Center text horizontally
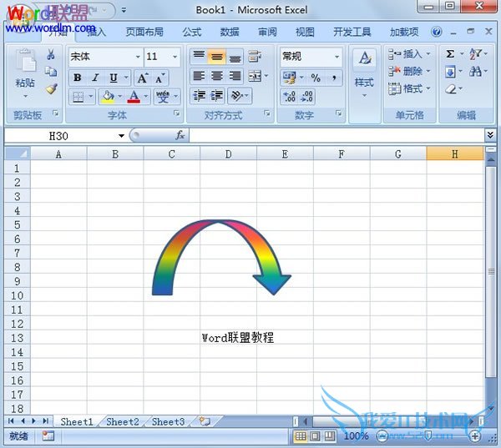The image size is (501, 448). click(x=216, y=76)
